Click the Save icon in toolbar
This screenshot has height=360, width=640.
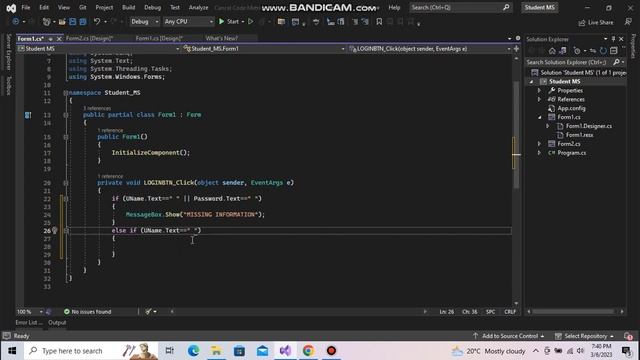73,22
